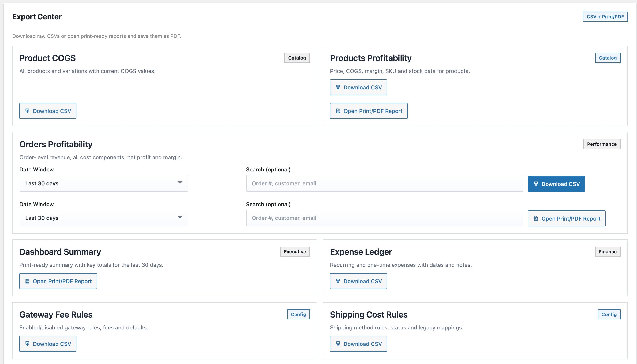The width and height of the screenshot is (637, 364).
Task: Click the Executive badge on Dashboard Summary
Action: [x=295, y=251]
